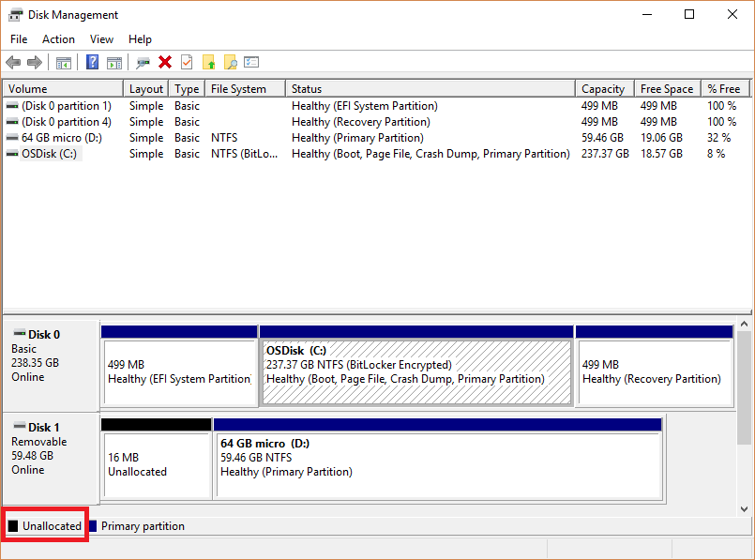The width and height of the screenshot is (755, 560).
Task: Click drive icon beside Disk 0 partition 4
Action: point(12,122)
